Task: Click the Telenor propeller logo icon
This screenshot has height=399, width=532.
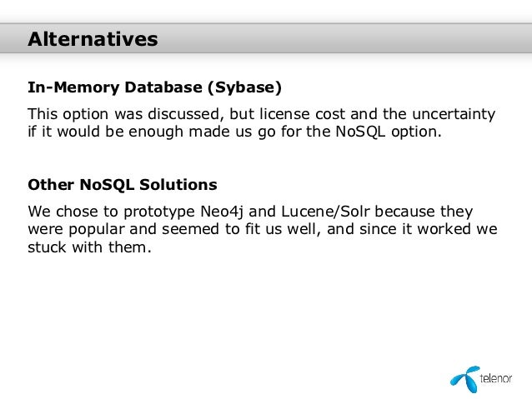Action: (x=465, y=377)
